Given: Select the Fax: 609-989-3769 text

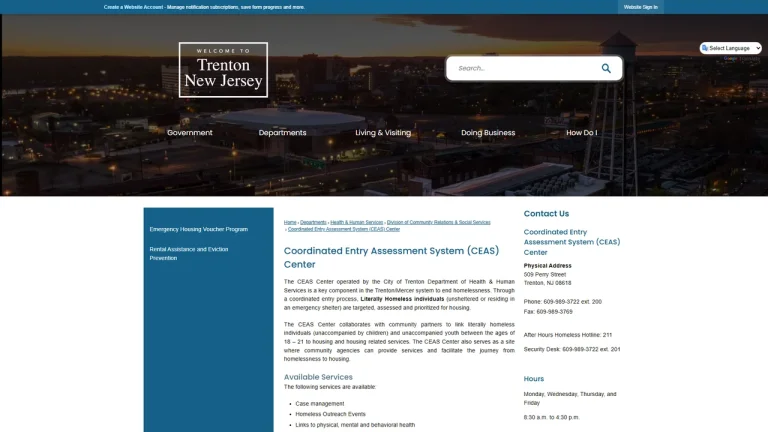Looking at the screenshot, I should click(x=548, y=312).
